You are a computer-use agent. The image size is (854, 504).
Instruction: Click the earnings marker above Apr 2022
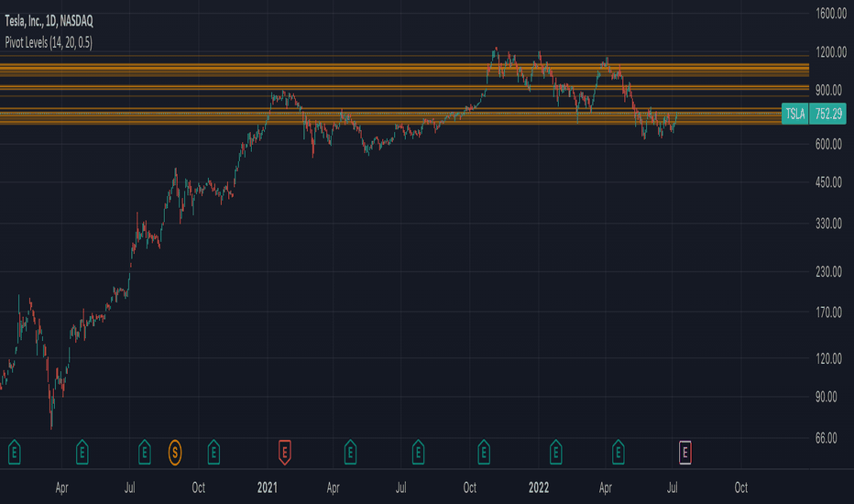coord(618,453)
